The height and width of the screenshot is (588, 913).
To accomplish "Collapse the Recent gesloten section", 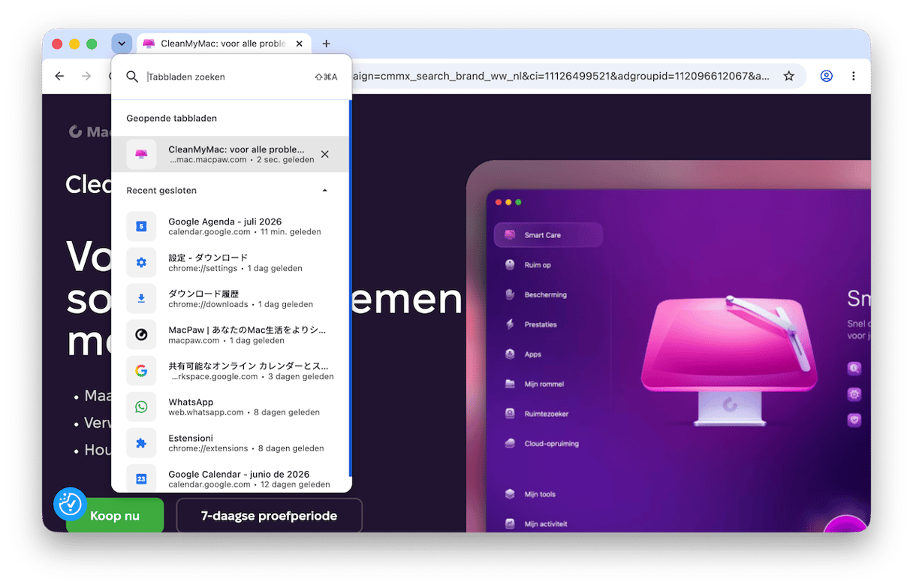I will click(324, 191).
